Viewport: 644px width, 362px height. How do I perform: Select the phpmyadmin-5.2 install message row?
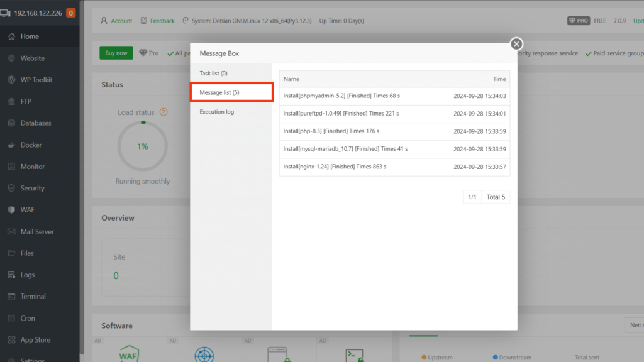coord(394,96)
